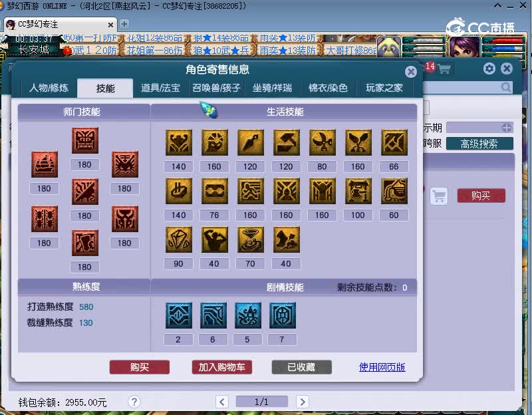Click 剩余技能点数 label

(366, 287)
